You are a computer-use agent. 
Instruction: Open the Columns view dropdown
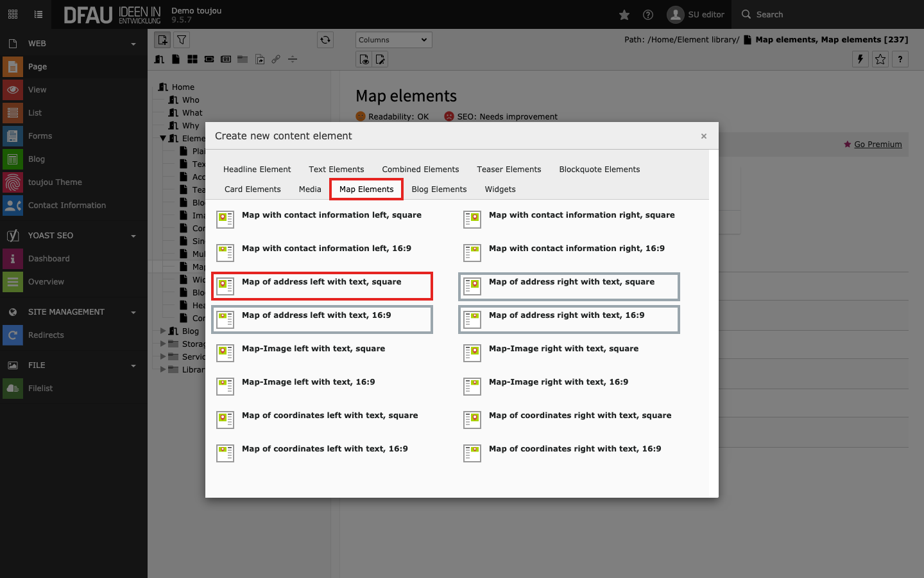tap(393, 40)
